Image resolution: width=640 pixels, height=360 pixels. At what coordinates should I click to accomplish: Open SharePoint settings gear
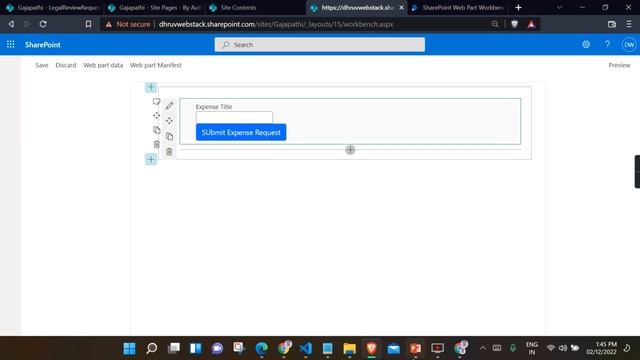[x=586, y=44]
